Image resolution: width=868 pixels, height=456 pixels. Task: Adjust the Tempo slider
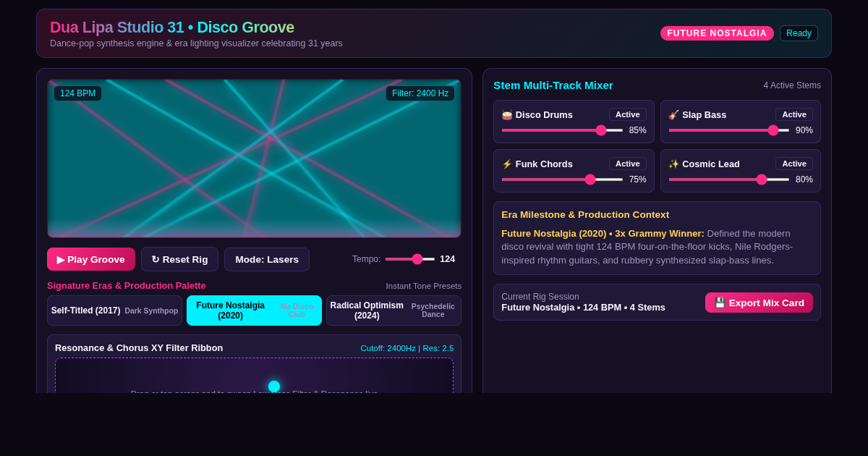click(x=410, y=259)
